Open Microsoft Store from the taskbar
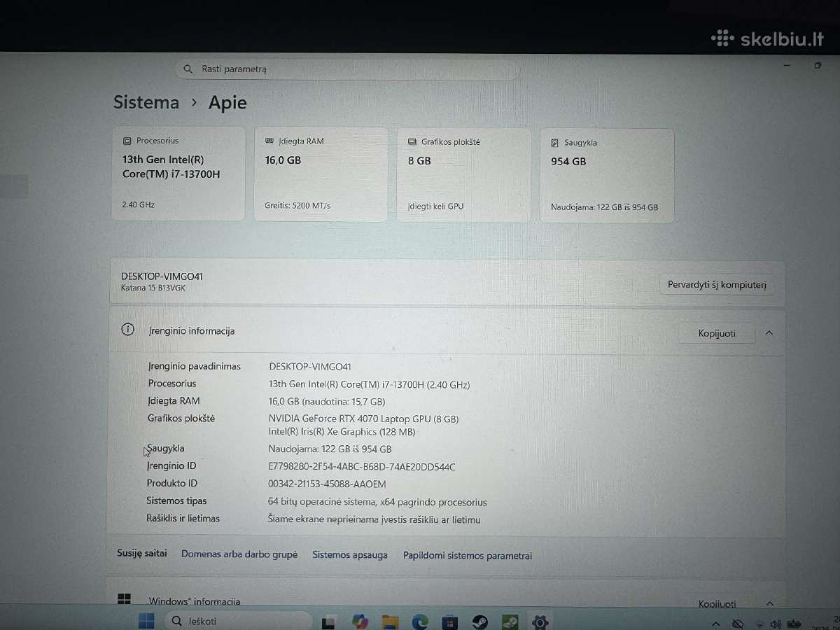 (x=450, y=622)
